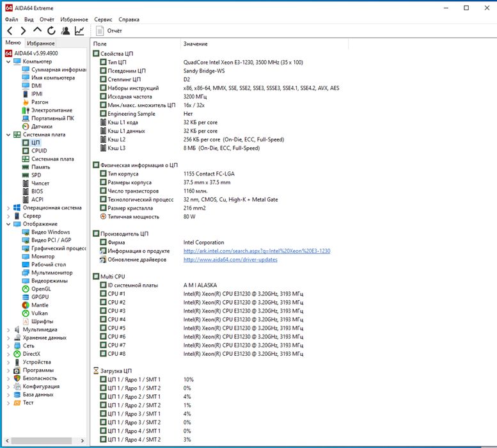Select the Разгон item in sidebar
This screenshot has height=448, width=497.
click(x=39, y=102)
